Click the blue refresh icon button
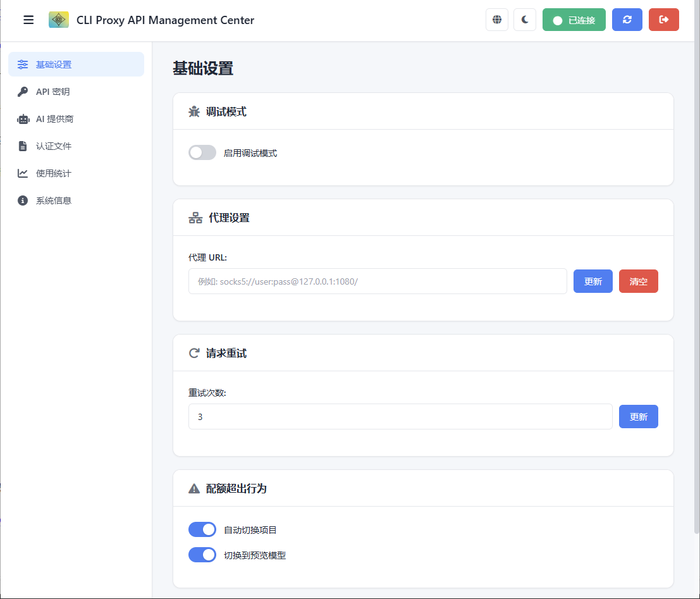700x599 pixels. coord(627,20)
